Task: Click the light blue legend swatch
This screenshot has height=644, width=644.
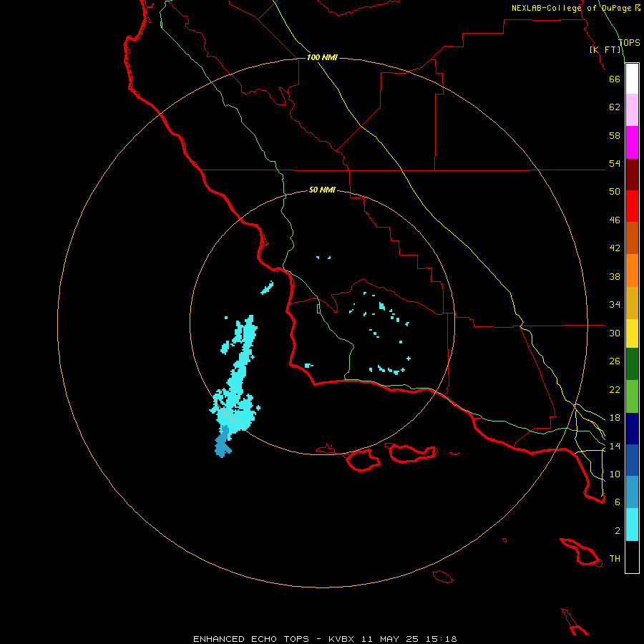Action: [632, 492]
